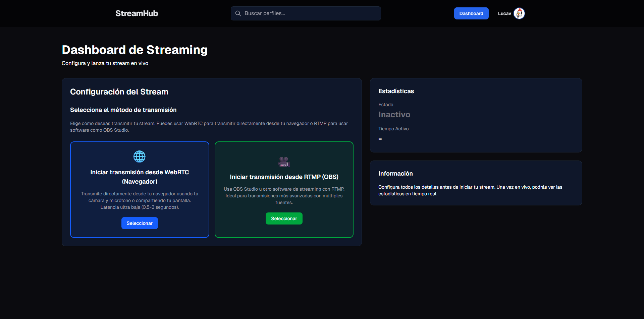This screenshot has height=319, width=644.
Task: Click the "Dashboard de Streaming" page title
Action: tap(135, 50)
